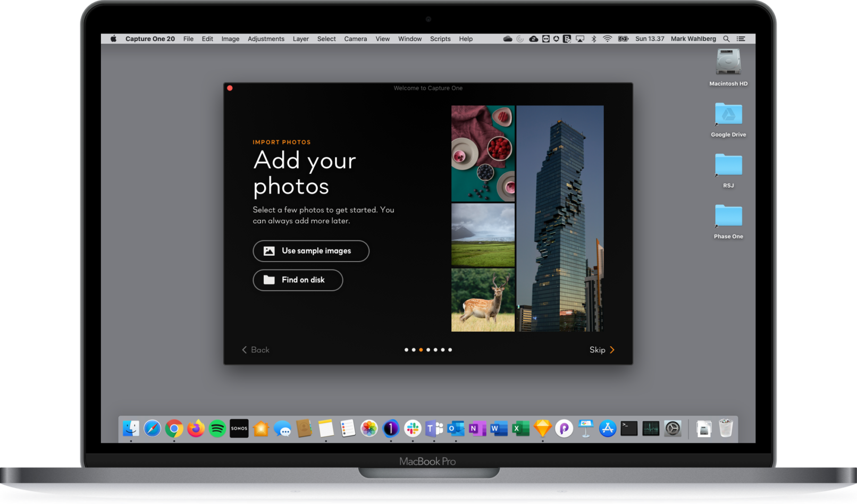
Task: Click the Use sample images button
Action: point(310,251)
